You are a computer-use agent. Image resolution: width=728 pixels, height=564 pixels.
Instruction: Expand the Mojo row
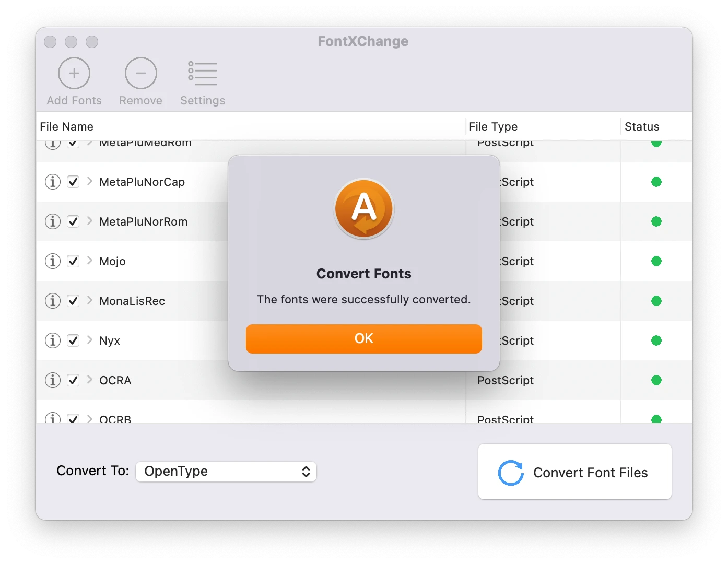pos(90,261)
